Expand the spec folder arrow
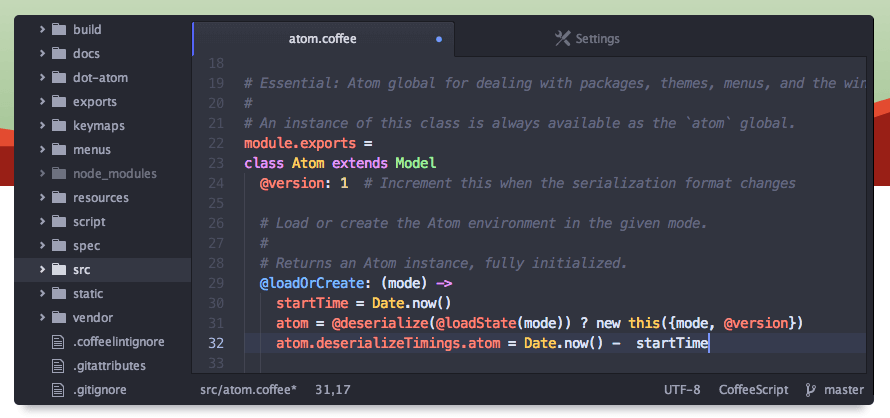890x418 pixels. coord(42,245)
